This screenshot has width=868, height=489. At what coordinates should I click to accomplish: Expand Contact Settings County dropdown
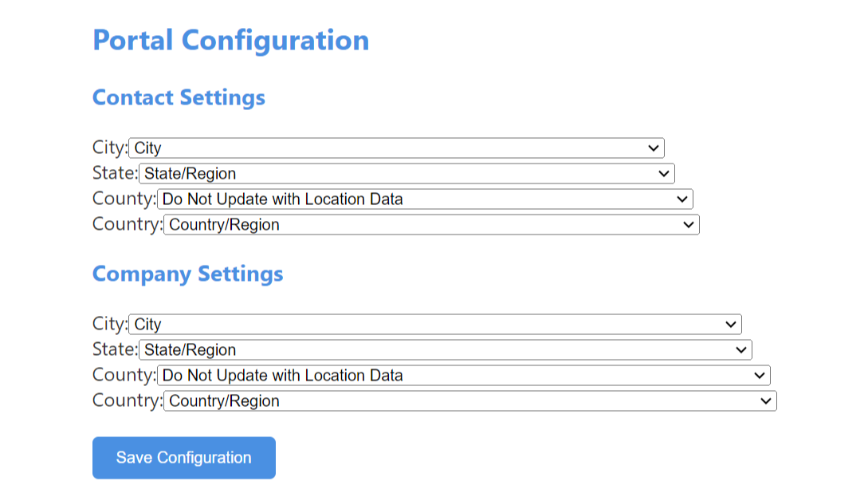[x=424, y=199]
